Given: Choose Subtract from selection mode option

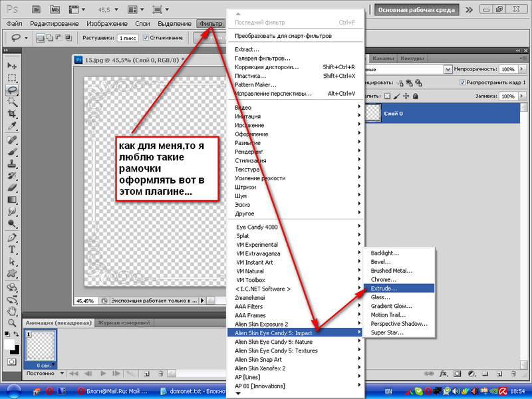Looking at the screenshot, I should coord(59,38).
